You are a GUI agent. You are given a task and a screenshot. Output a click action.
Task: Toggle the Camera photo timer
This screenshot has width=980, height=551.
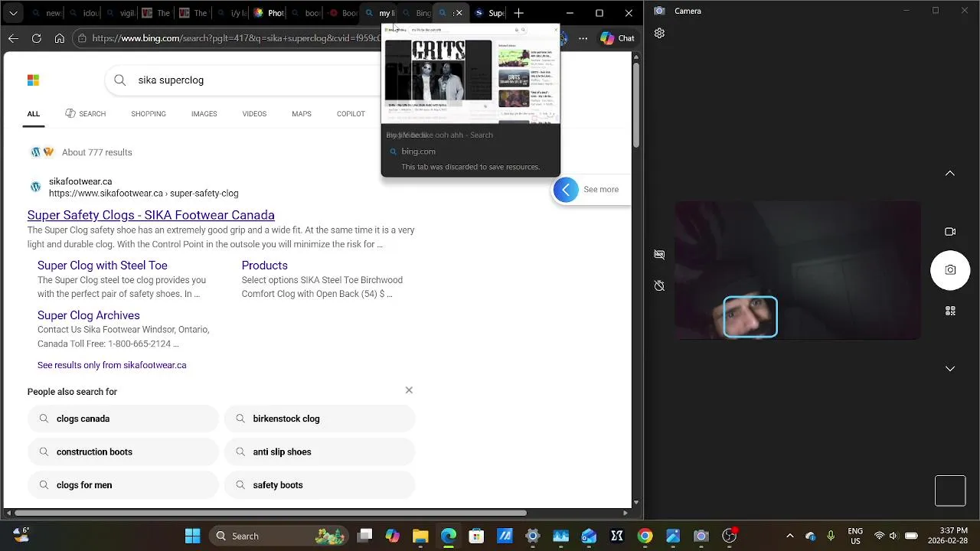(659, 285)
